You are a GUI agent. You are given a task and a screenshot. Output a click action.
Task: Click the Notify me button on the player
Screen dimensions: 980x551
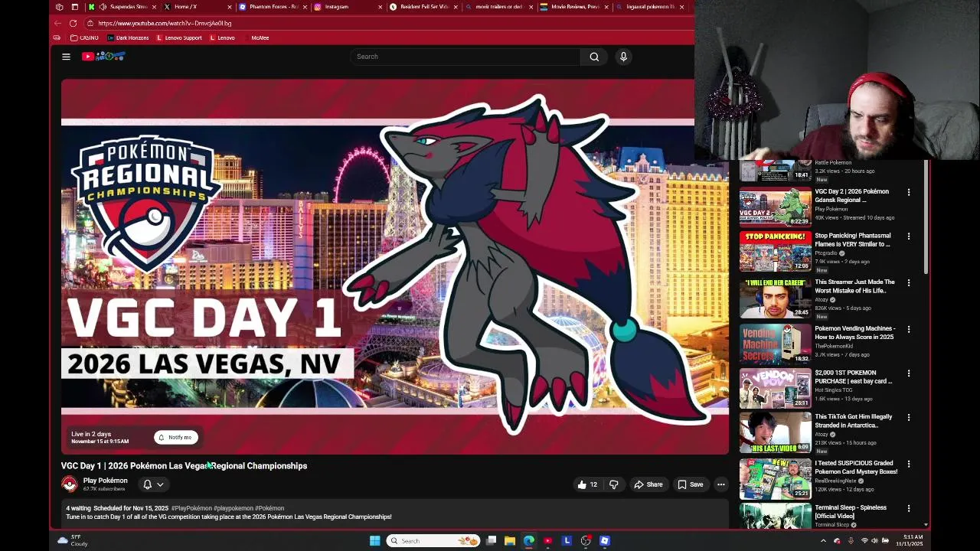pos(176,437)
